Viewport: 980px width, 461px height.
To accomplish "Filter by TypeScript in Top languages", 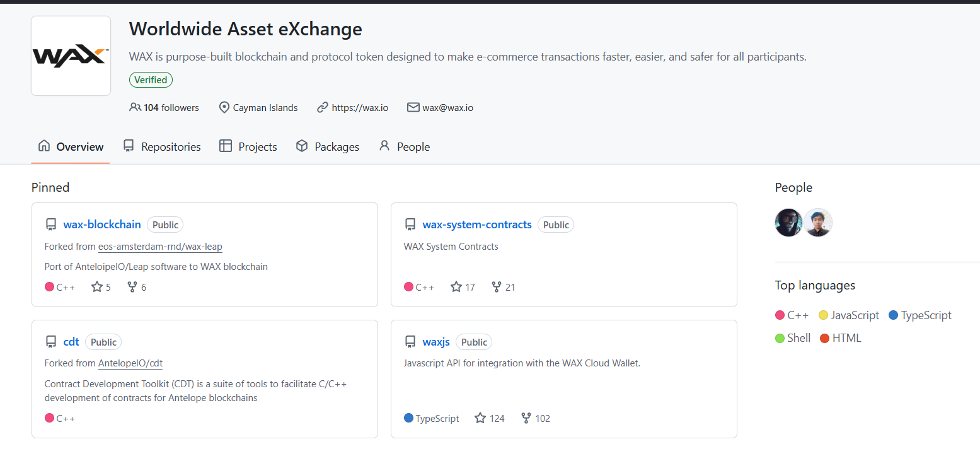I will [x=920, y=315].
